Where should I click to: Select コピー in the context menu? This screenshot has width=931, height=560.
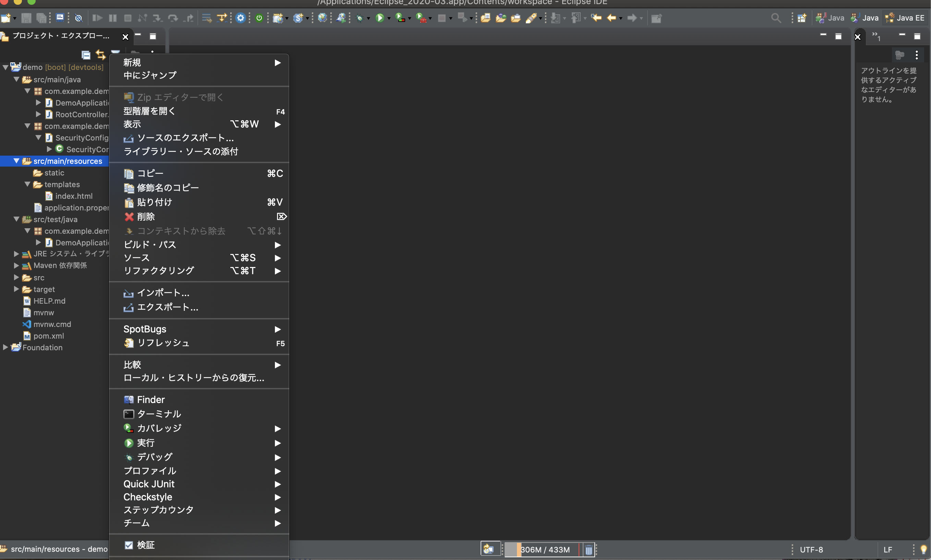coord(199,173)
